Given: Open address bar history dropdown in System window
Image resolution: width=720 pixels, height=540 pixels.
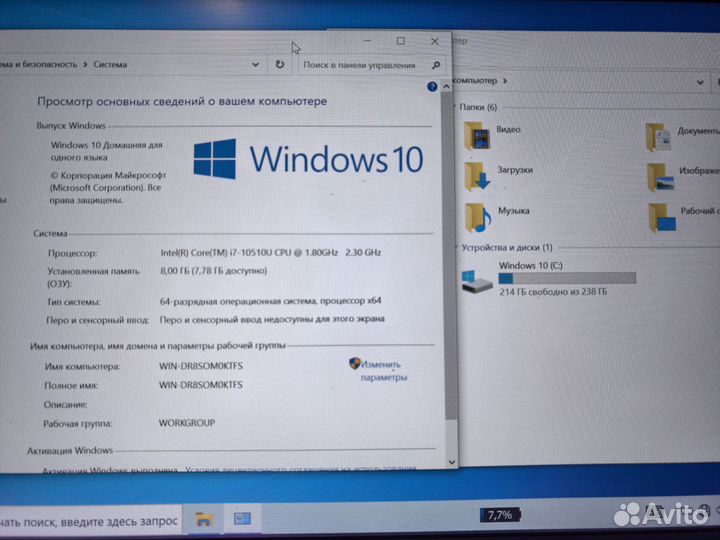Looking at the screenshot, I should [x=255, y=65].
